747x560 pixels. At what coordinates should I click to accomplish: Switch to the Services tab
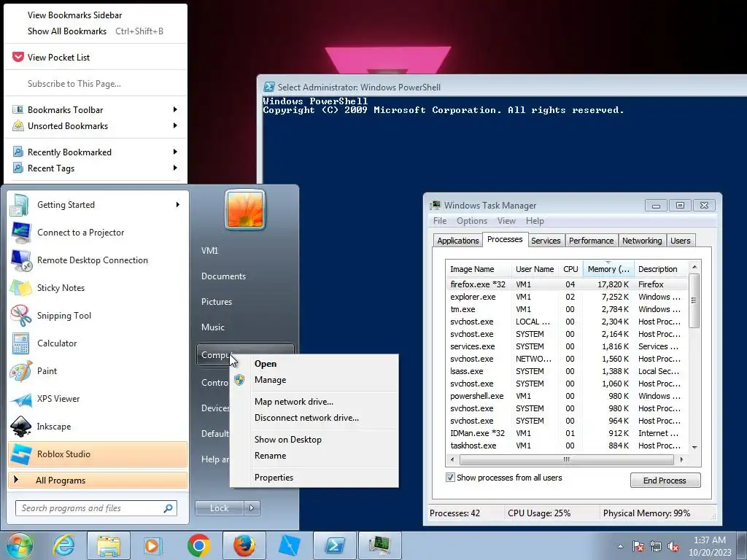[x=546, y=241]
